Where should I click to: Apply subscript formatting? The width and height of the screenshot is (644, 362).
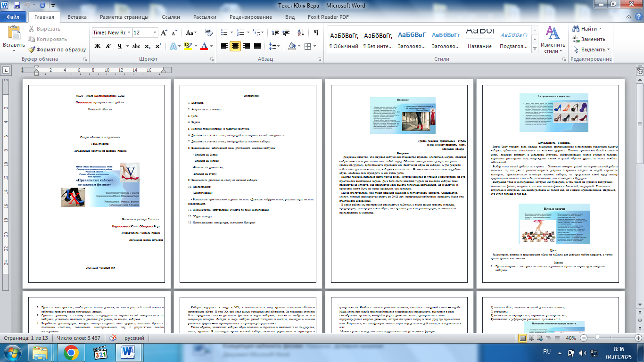coord(147,46)
